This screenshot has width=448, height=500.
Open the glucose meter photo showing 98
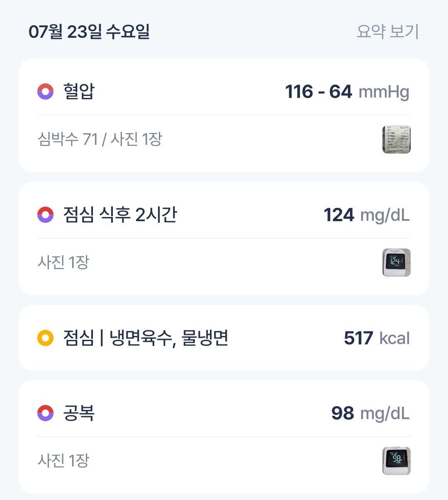(x=397, y=461)
